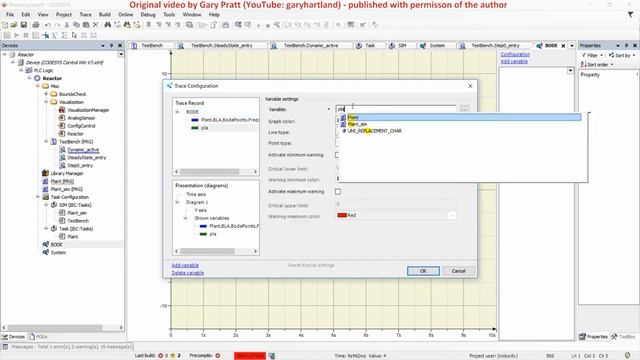Viewport: 640px width, 360px height.
Task: Switch to TestBench.SteadyState_entry tab
Action: click(222, 46)
